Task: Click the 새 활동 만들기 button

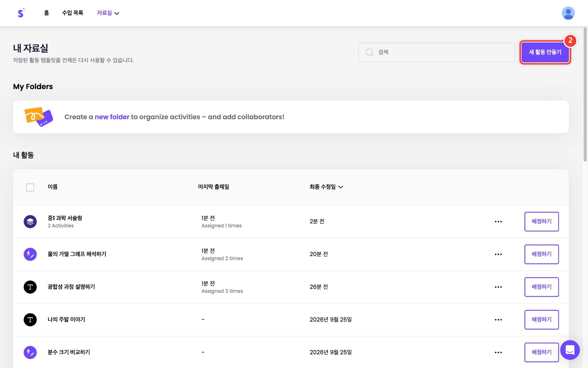Action: pyautogui.click(x=545, y=52)
